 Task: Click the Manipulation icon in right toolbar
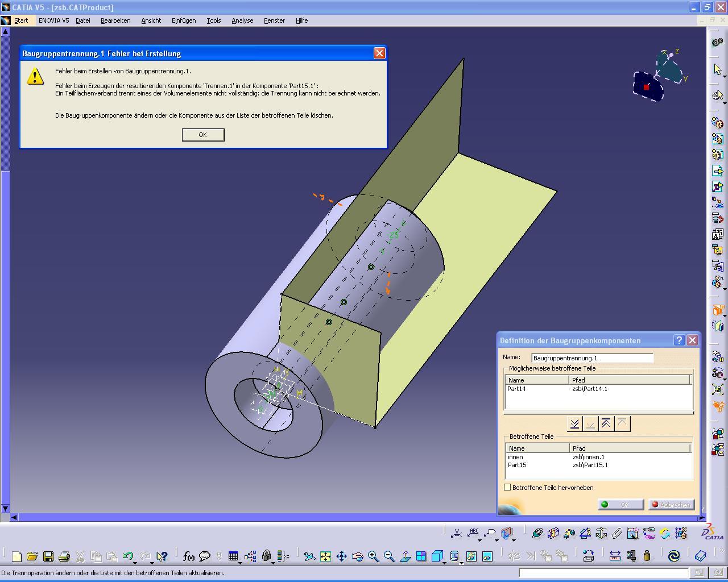[x=718, y=357]
